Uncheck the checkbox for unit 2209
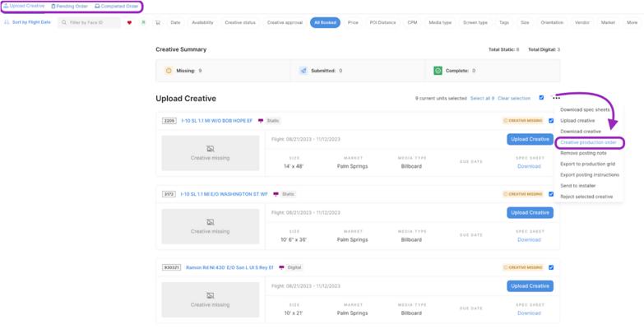Image resolution: width=644 pixels, height=329 pixels. 551,121
